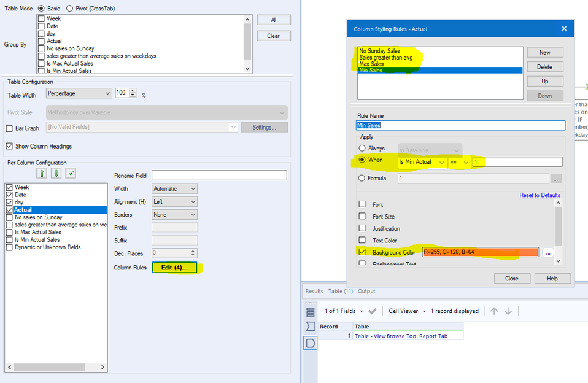588x383 pixels.
Task: Click the Rule Name input field
Action: pos(460,125)
